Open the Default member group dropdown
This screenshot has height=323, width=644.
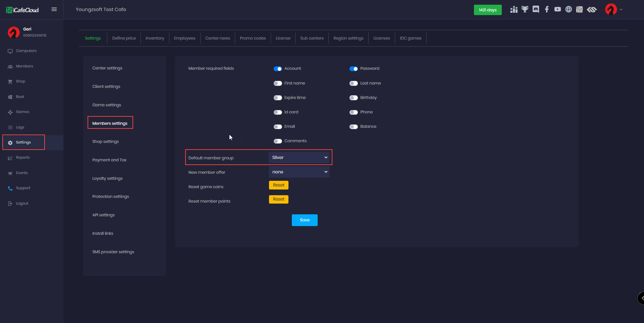299,158
